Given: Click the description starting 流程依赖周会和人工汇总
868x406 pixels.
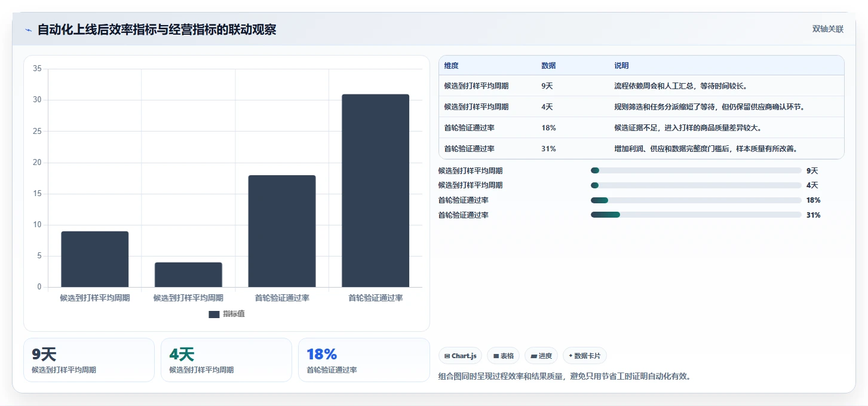Looking at the screenshot, I should (680, 86).
